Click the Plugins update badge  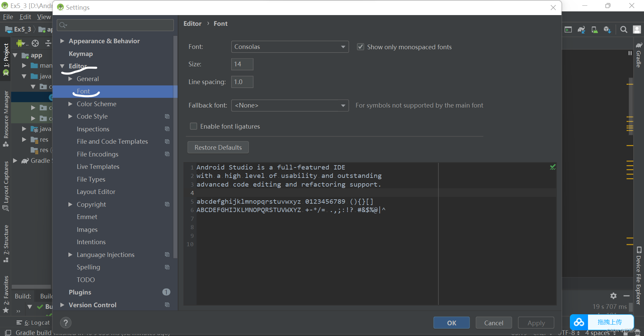coord(166,292)
